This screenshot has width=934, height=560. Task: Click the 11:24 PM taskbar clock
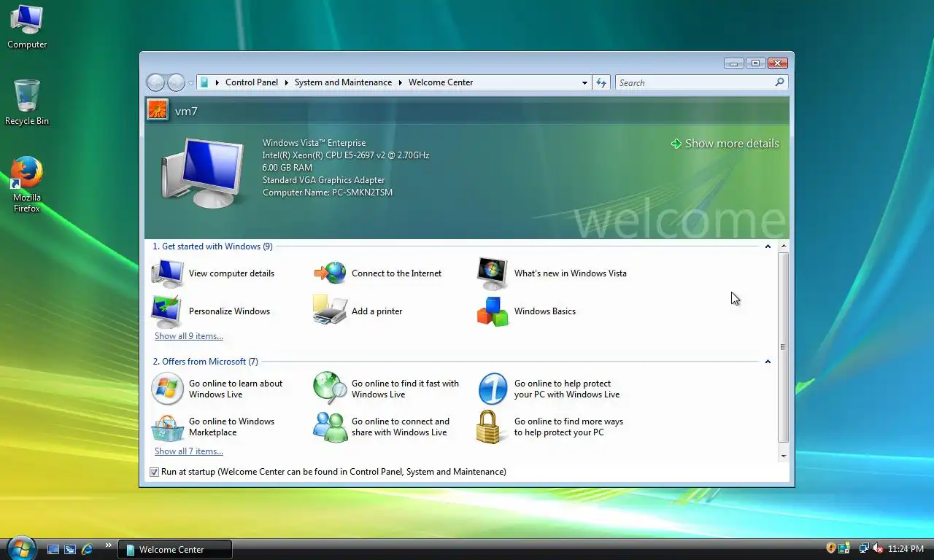point(906,549)
